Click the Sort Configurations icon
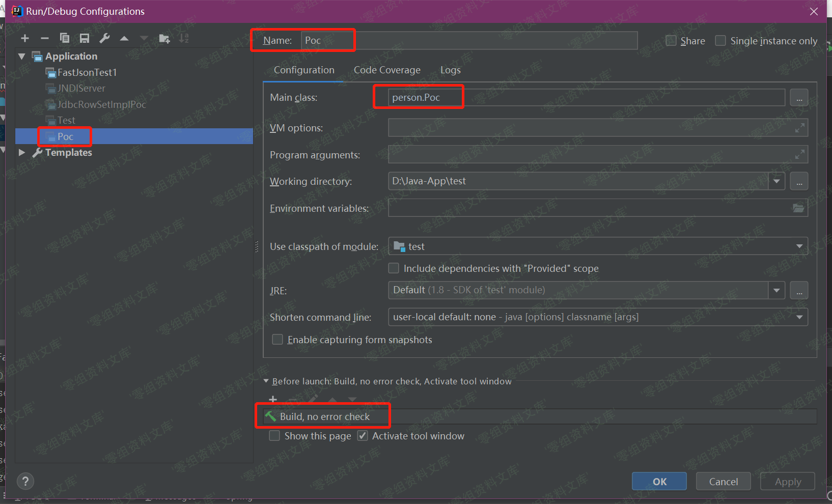 (x=184, y=38)
